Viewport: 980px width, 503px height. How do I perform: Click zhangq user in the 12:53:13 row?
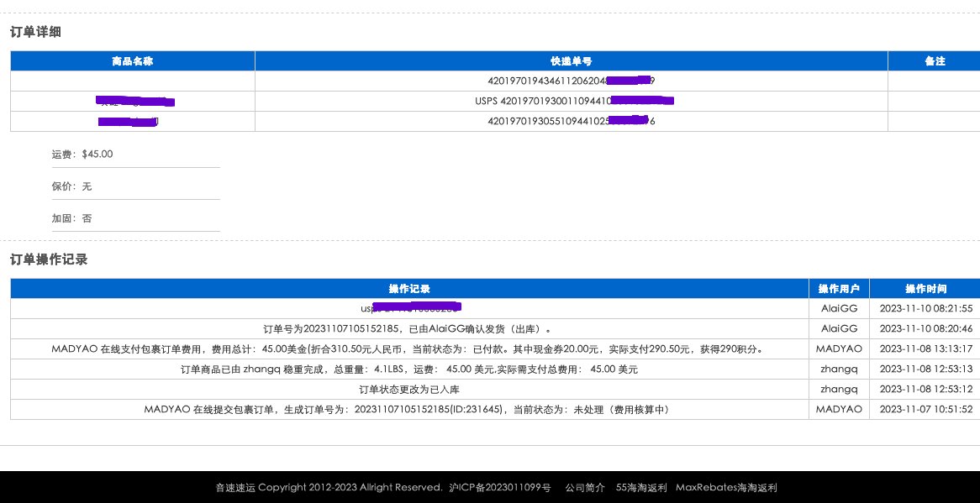coord(839,369)
